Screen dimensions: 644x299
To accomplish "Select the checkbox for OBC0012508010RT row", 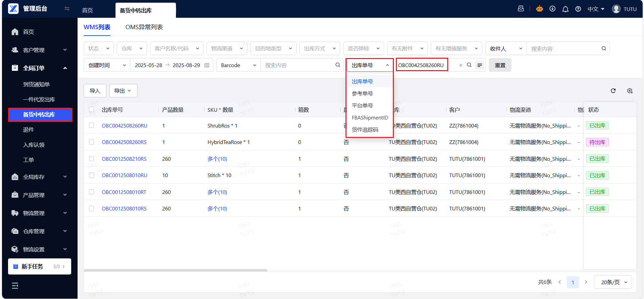I will [91, 192].
